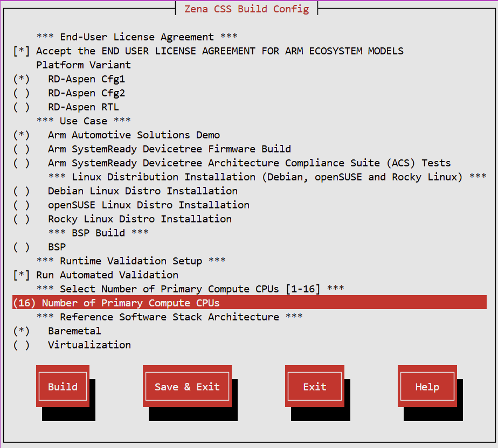Click the '*** Runtime Validation Setup ***' heading
Screen dimensions: 498x448
coord(131,261)
